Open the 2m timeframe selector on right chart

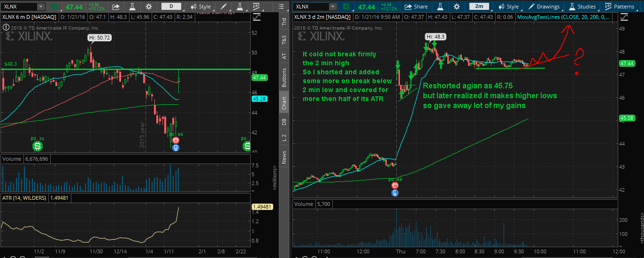coord(479,7)
